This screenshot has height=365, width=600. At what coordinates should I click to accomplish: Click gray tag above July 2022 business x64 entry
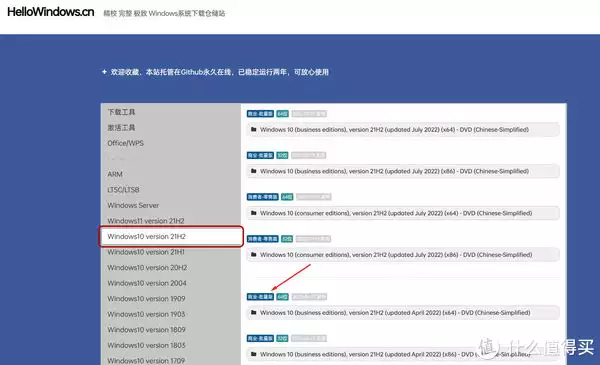(x=309, y=114)
